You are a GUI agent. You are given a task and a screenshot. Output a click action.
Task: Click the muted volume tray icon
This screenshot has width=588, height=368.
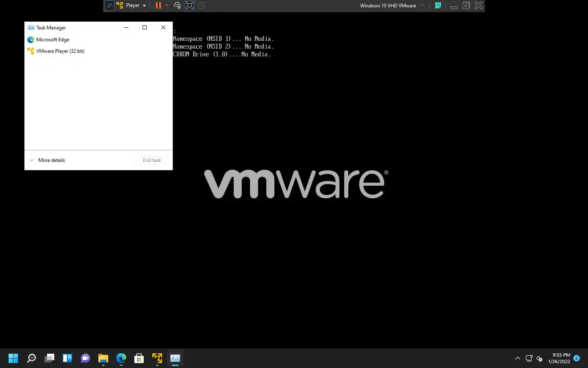point(539,359)
